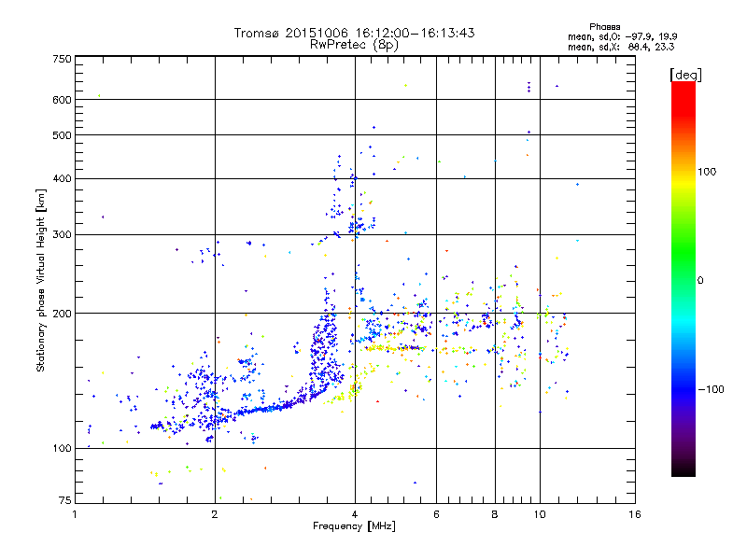747x560 pixels.
Task: Click the colorbar tick label '0'
Action: pos(700,281)
